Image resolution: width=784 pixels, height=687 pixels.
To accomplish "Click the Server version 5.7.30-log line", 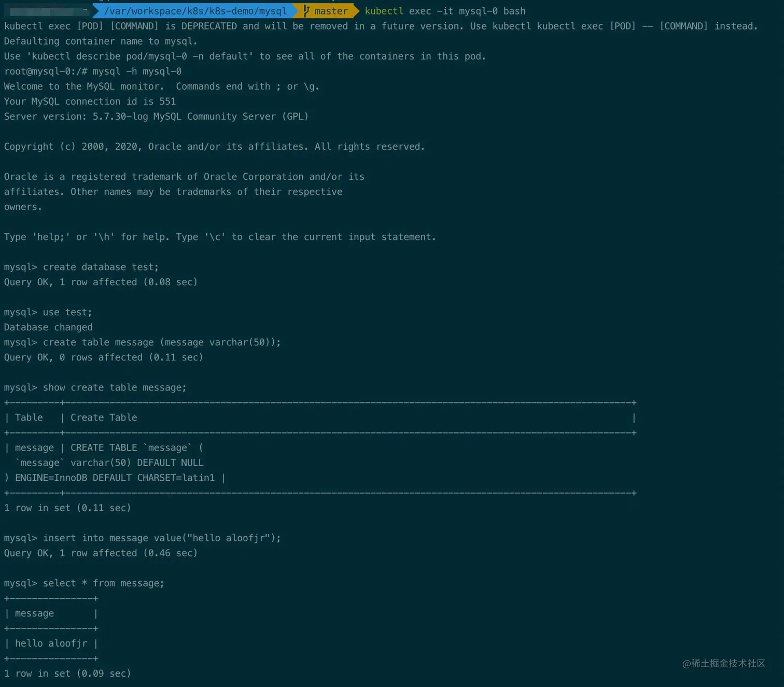I will click(x=156, y=116).
